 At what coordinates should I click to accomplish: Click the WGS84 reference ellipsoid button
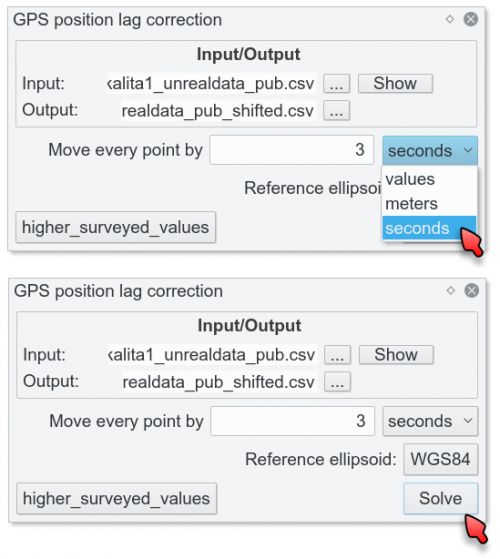(440, 459)
